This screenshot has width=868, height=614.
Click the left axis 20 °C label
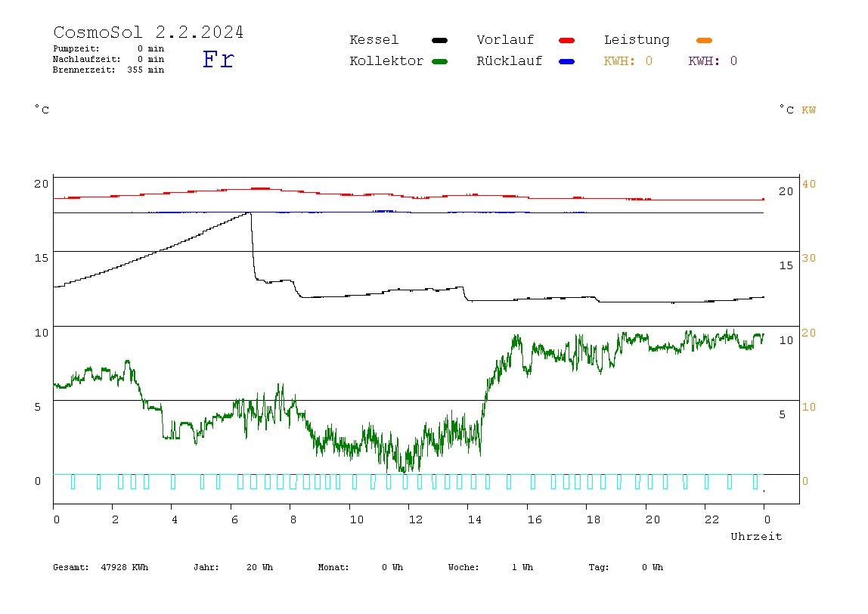(42, 184)
